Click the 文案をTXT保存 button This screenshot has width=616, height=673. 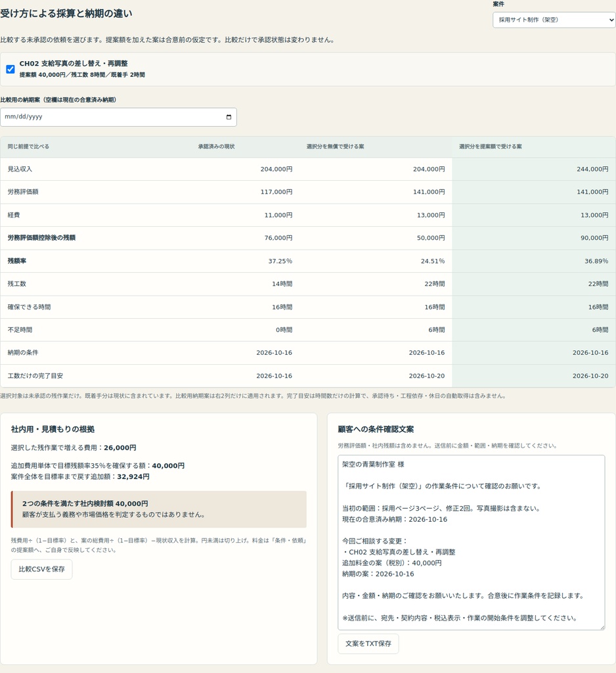[x=368, y=644]
